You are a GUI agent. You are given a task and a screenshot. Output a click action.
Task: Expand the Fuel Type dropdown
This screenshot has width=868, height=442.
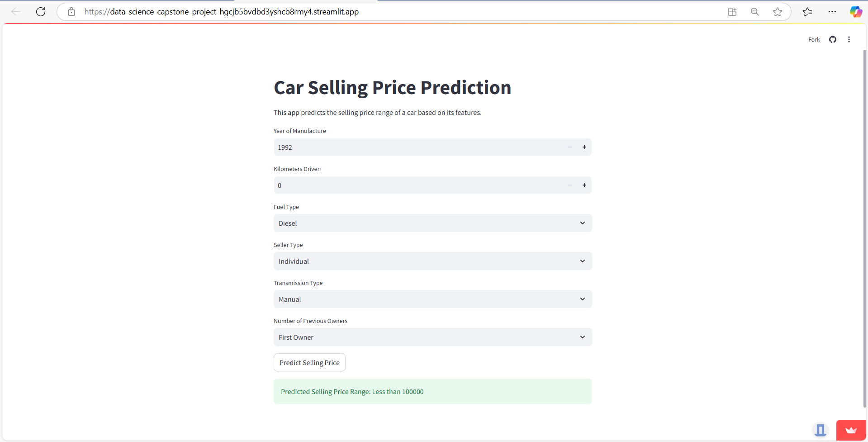point(432,223)
